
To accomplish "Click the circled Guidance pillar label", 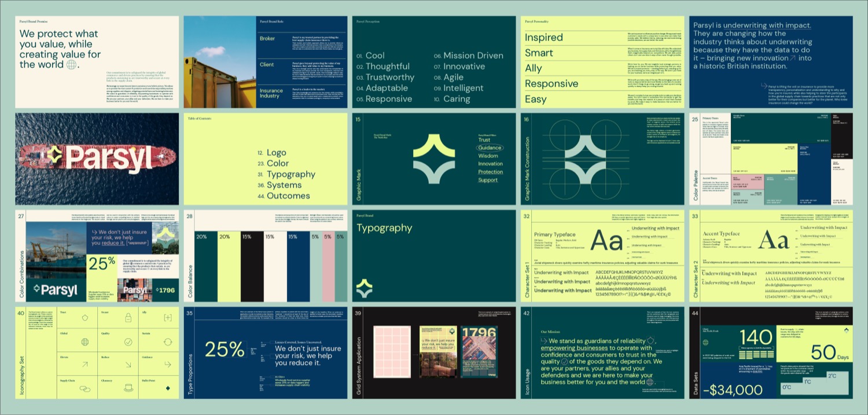I will pyautogui.click(x=490, y=148).
